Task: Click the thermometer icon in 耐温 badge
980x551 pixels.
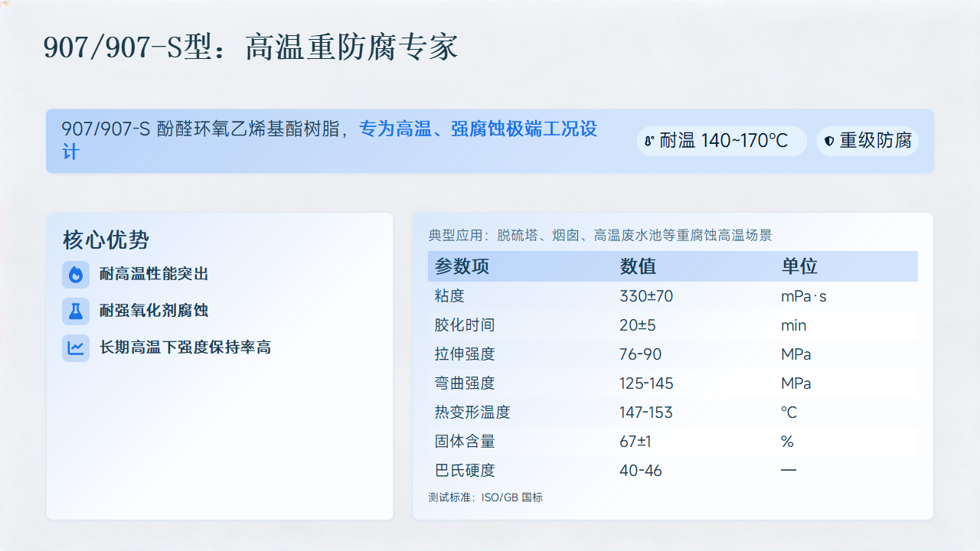Action: (x=649, y=141)
